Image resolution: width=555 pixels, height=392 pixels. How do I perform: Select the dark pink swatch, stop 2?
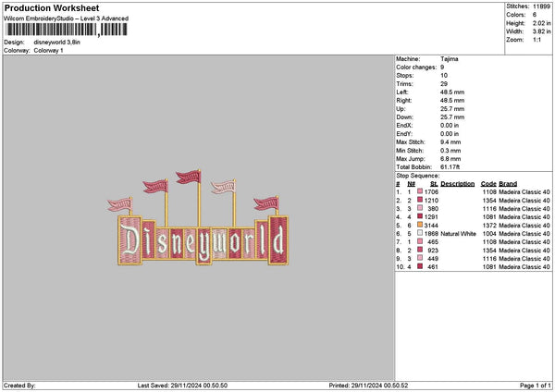pyautogui.click(x=420, y=200)
